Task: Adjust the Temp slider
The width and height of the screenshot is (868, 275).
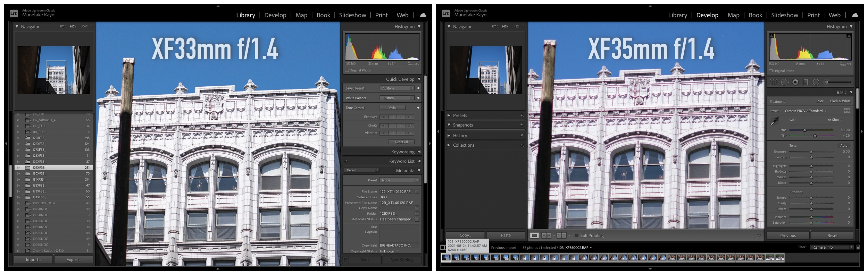Action: point(805,130)
